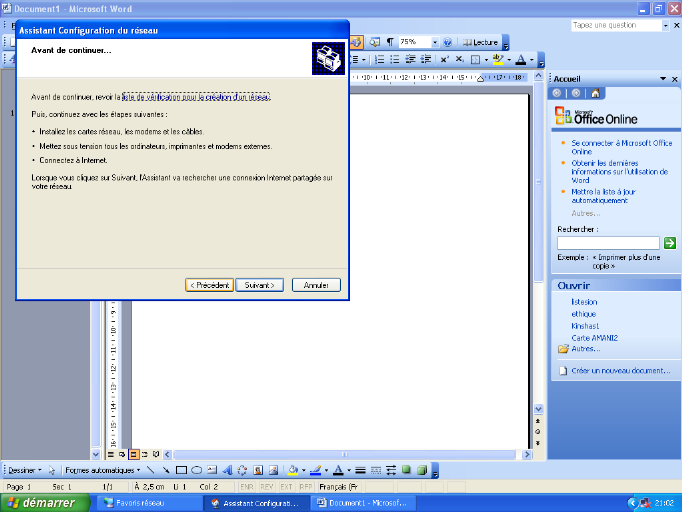This screenshot has width=682, height=512.
Task: Apply superscript formatting
Action: pyautogui.click(x=444, y=60)
